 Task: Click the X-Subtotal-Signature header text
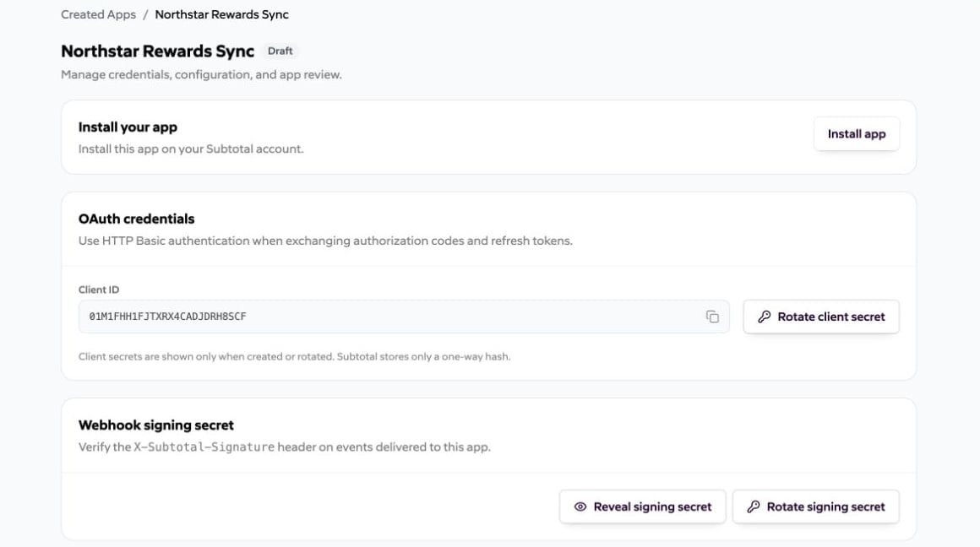(204, 447)
